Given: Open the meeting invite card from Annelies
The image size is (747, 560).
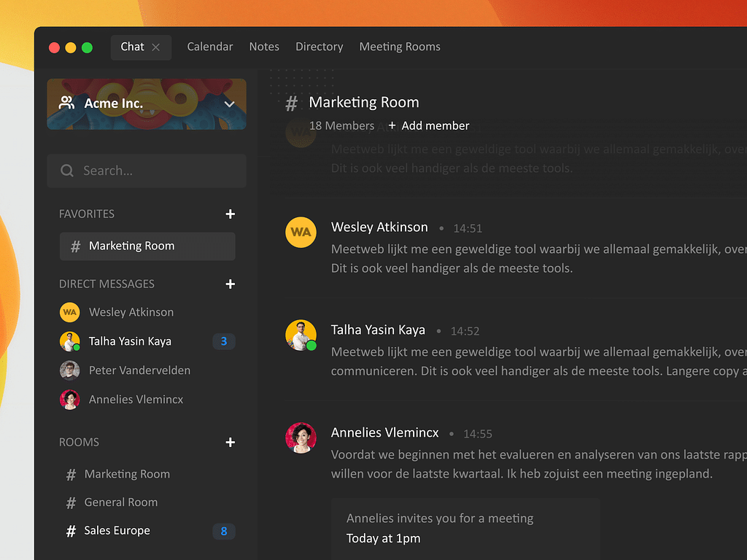Looking at the screenshot, I should (x=465, y=529).
